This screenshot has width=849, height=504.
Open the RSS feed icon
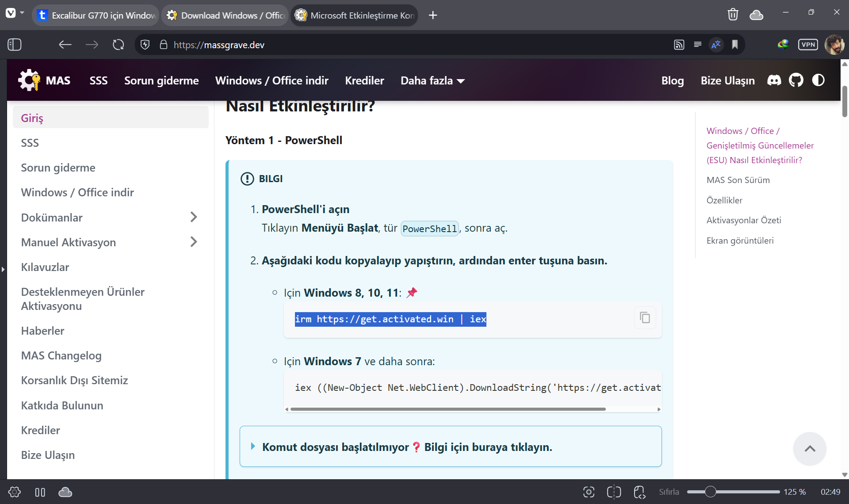point(679,45)
